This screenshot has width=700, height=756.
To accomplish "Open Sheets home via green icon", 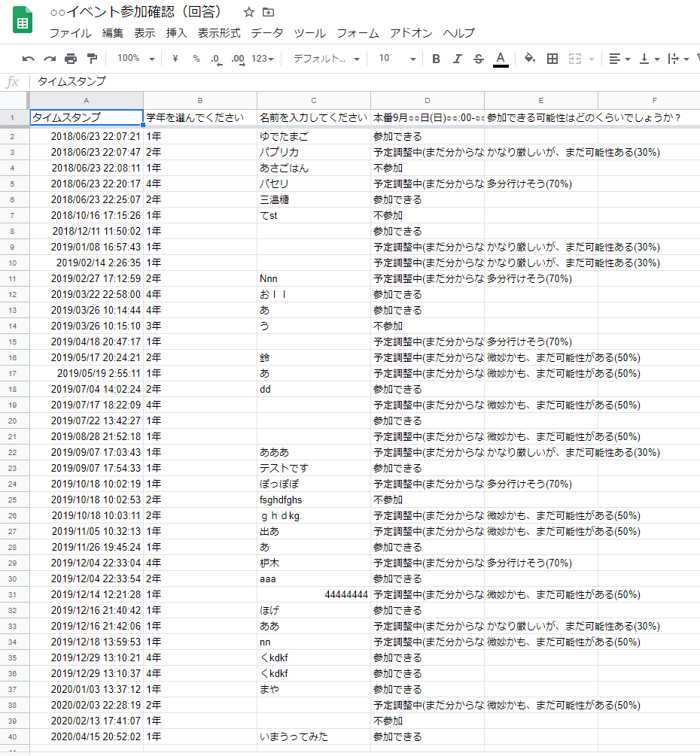I will (22, 20).
